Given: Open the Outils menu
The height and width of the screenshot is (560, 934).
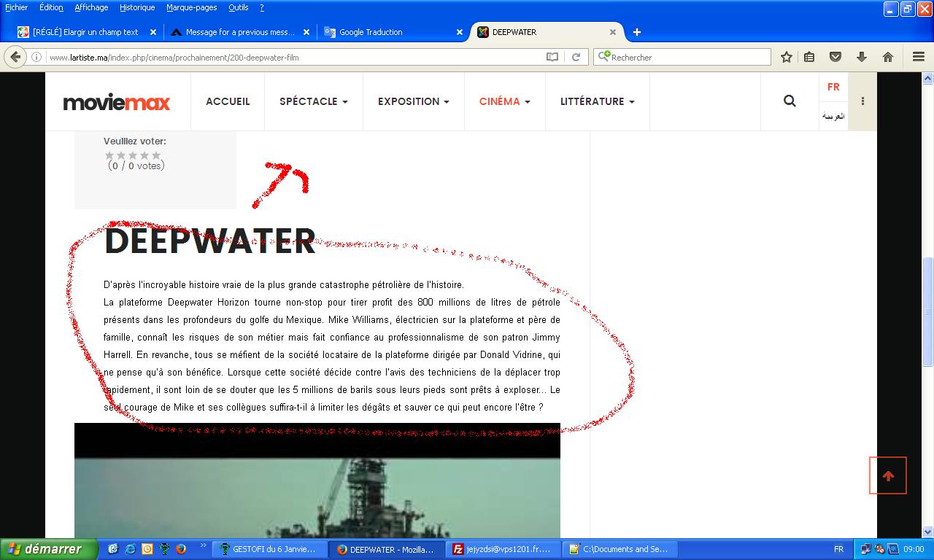Looking at the screenshot, I should tap(238, 7).
